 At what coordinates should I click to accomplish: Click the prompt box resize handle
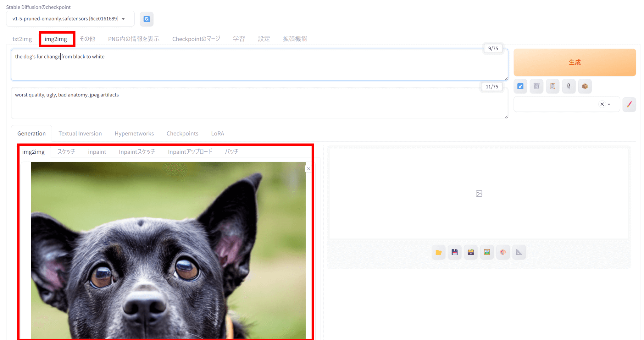506,79
